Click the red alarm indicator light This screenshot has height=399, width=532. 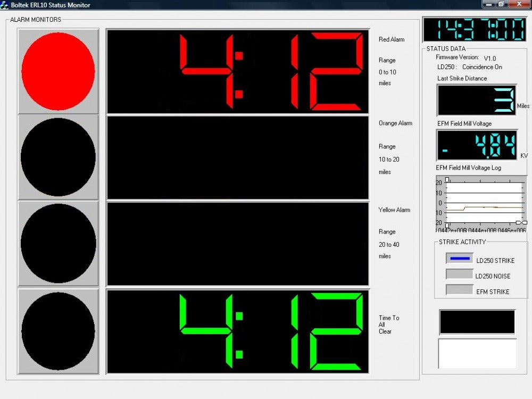point(58,71)
